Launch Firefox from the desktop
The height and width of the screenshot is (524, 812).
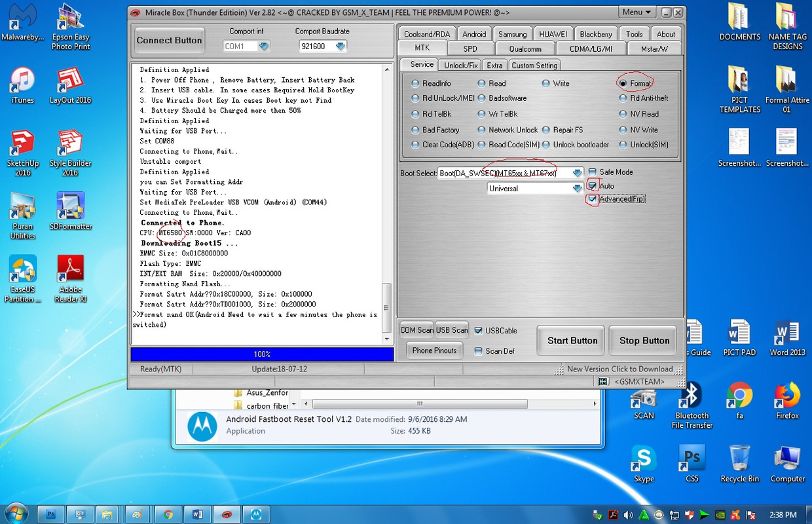(x=787, y=402)
